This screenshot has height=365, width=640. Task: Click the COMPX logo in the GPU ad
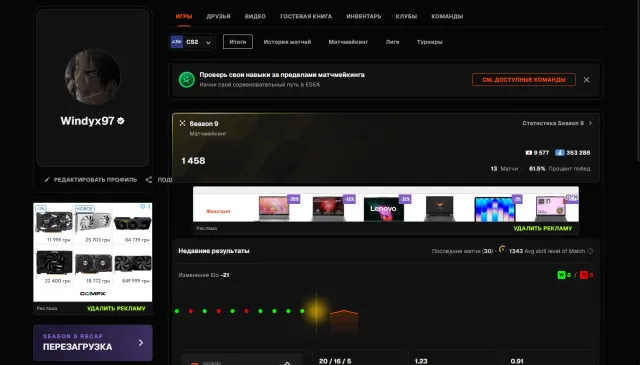pyautogui.click(x=93, y=294)
